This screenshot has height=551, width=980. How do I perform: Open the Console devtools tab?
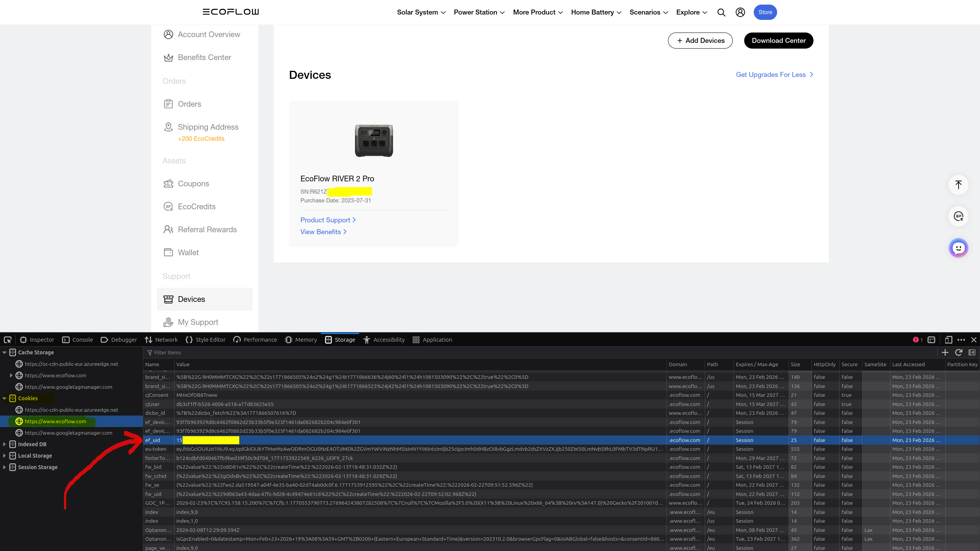coord(78,340)
